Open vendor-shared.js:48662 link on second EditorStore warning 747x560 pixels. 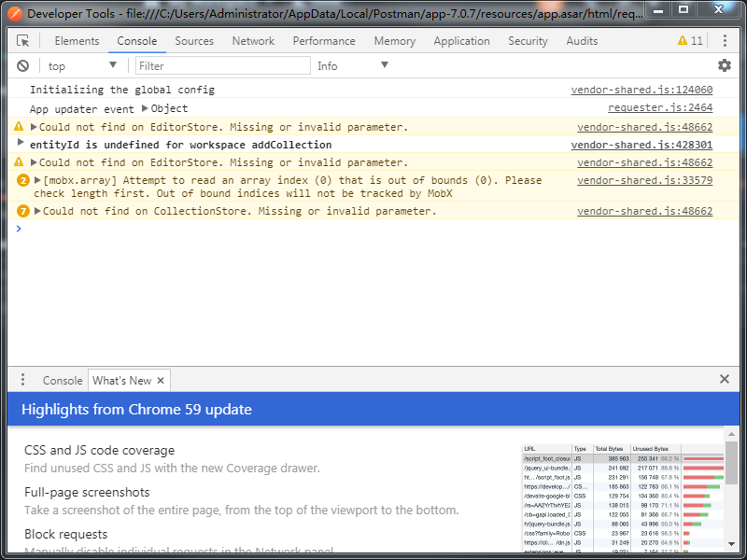coord(644,162)
